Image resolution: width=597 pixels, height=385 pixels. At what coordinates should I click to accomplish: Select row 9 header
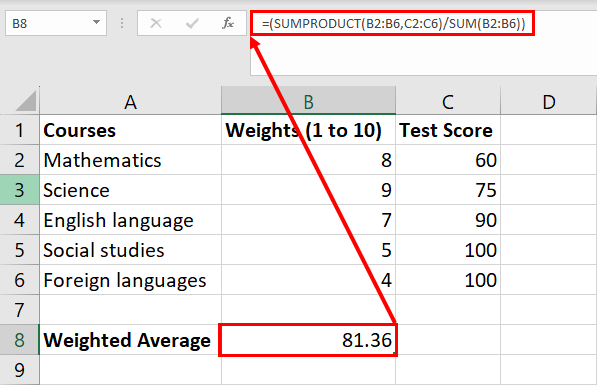coord(19,370)
